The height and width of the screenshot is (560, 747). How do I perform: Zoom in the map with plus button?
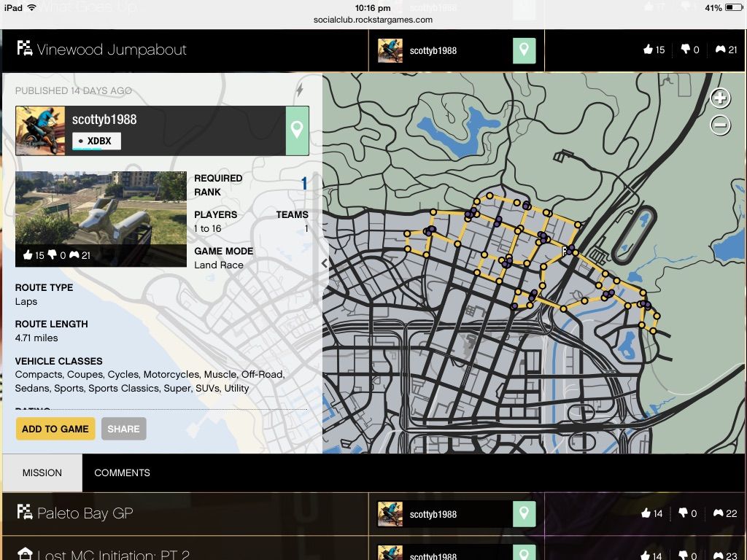[x=720, y=98]
